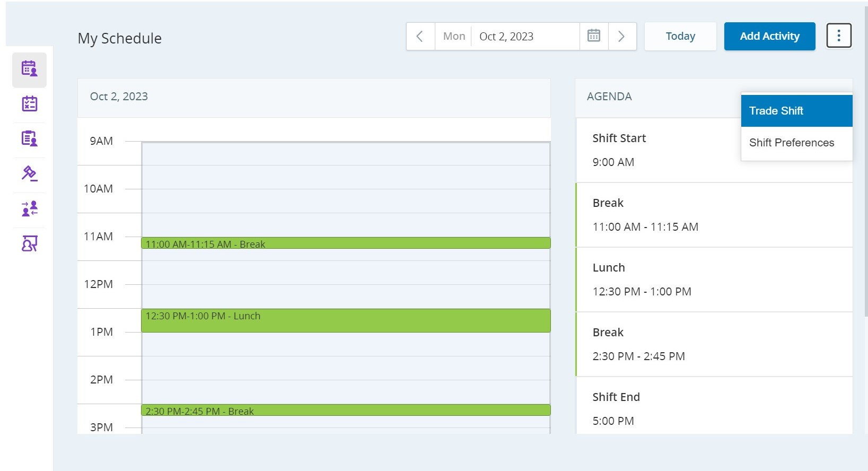Select Trade Shift from the menu
This screenshot has width=868, height=471.
point(796,111)
